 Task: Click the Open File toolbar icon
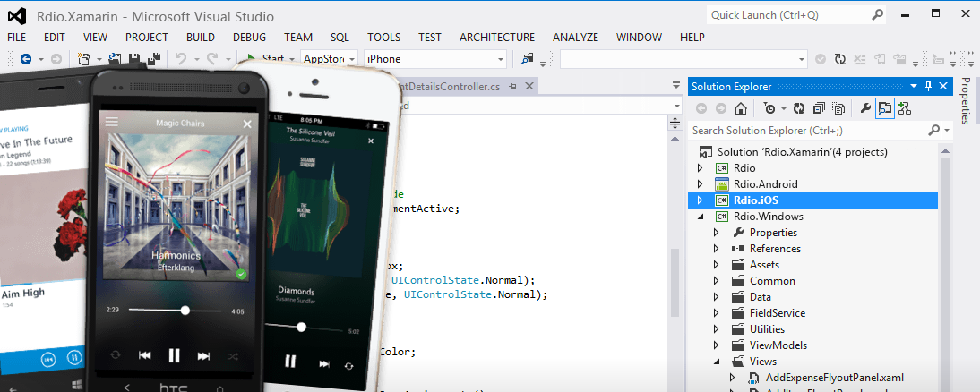(x=115, y=59)
